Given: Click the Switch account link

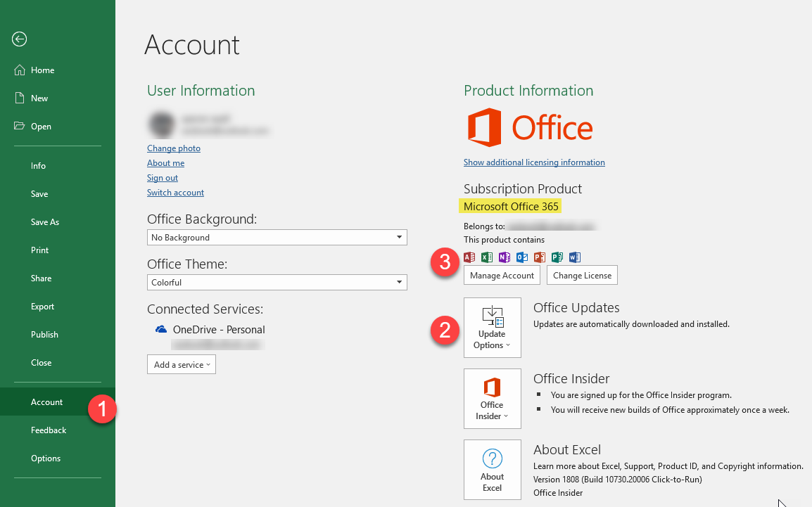Looking at the screenshot, I should 175,193.
